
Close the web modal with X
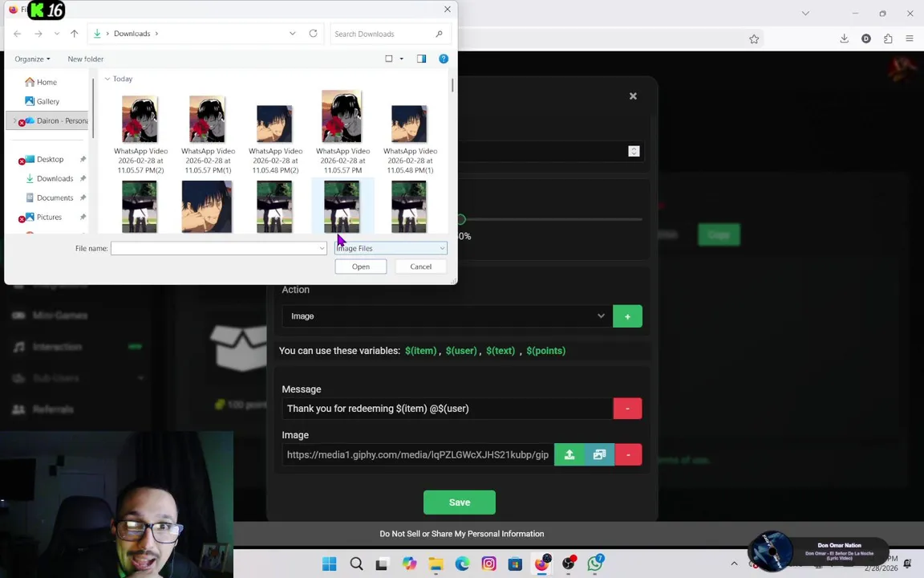(x=633, y=96)
